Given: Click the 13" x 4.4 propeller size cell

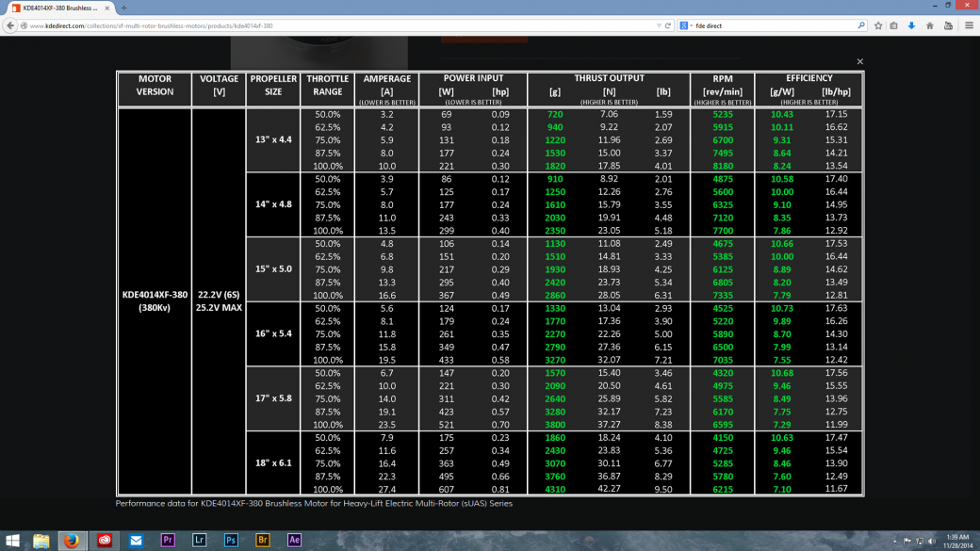Looking at the screenshot, I should (x=273, y=140).
